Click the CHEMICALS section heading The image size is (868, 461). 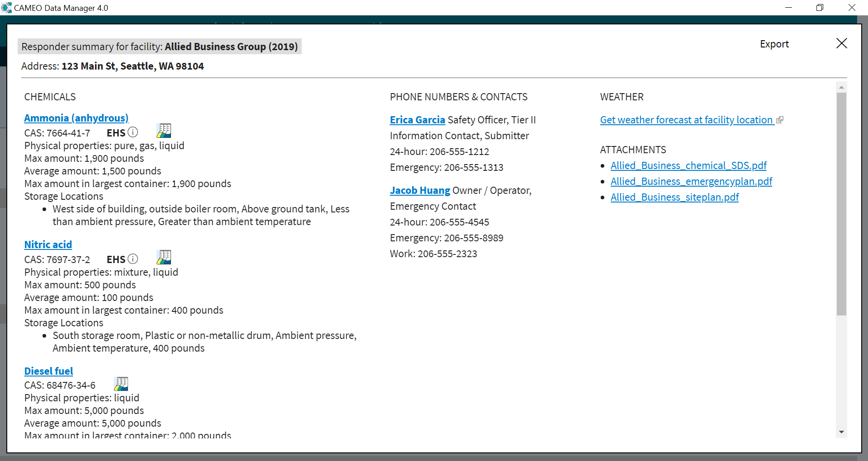50,97
